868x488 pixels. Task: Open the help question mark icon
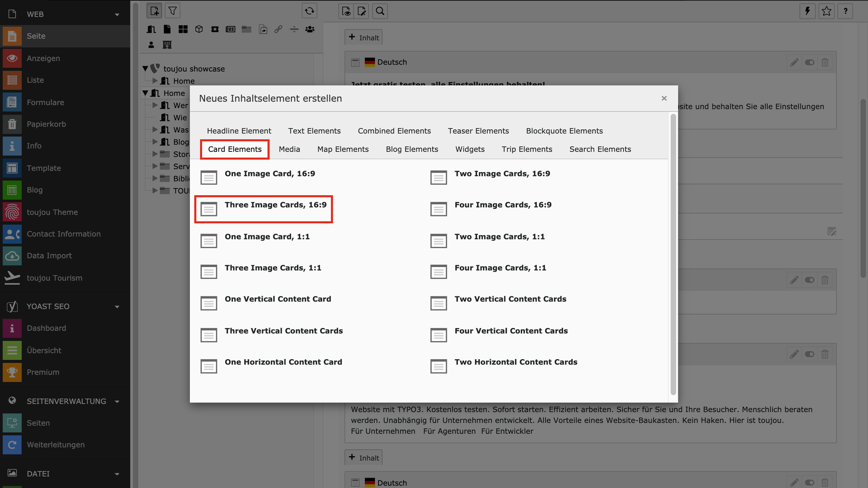845,11
